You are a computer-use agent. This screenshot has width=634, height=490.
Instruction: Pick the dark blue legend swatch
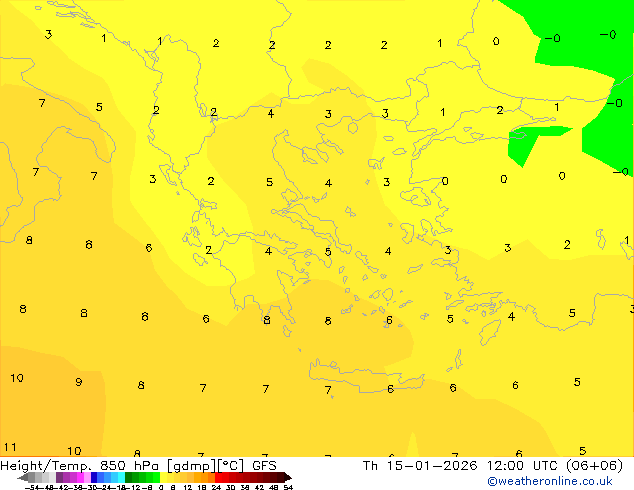94,477
